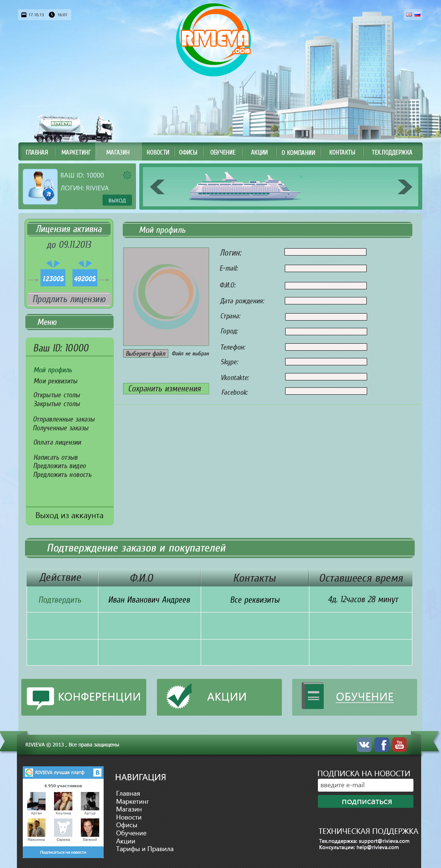Click the 49200$ license box

(x=85, y=278)
